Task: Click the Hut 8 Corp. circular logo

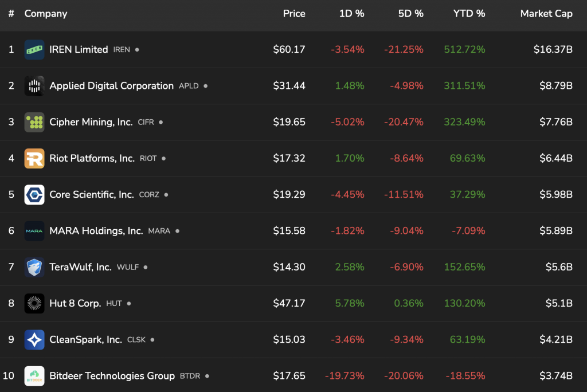Action: (34, 303)
